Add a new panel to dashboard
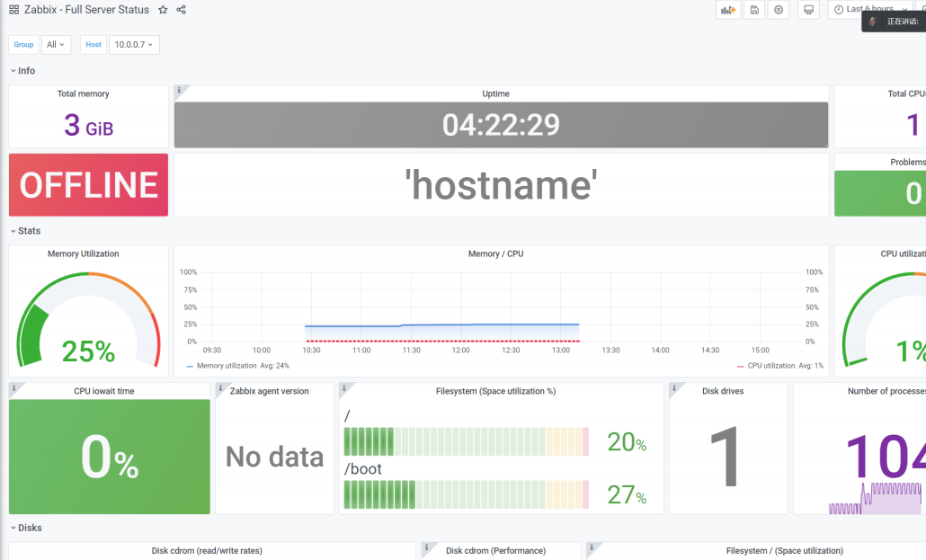This screenshot has height=560, width=926. [x=728, y=10]
